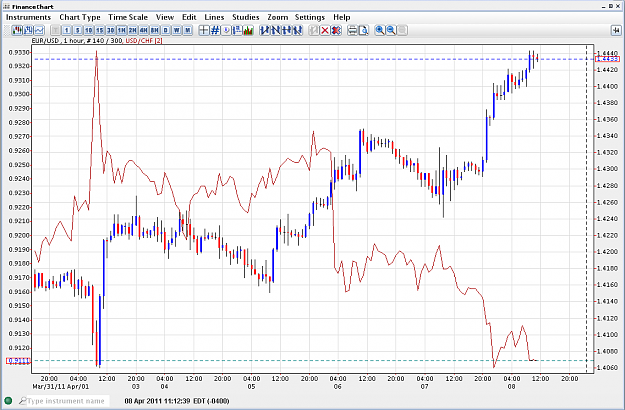The image size is (625, 410).
Task: Click the greyed-out reset zoom icon
Action: [402, 30]
